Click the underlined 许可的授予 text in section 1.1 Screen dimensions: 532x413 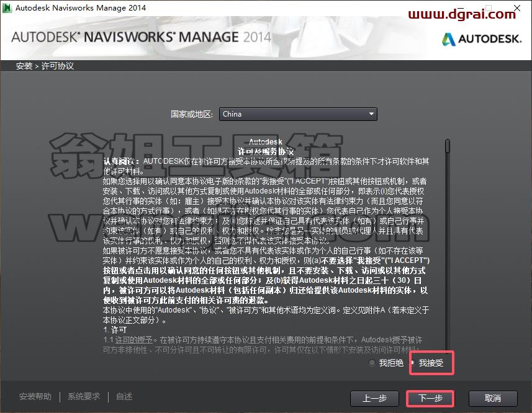click(x=134, y=340)
